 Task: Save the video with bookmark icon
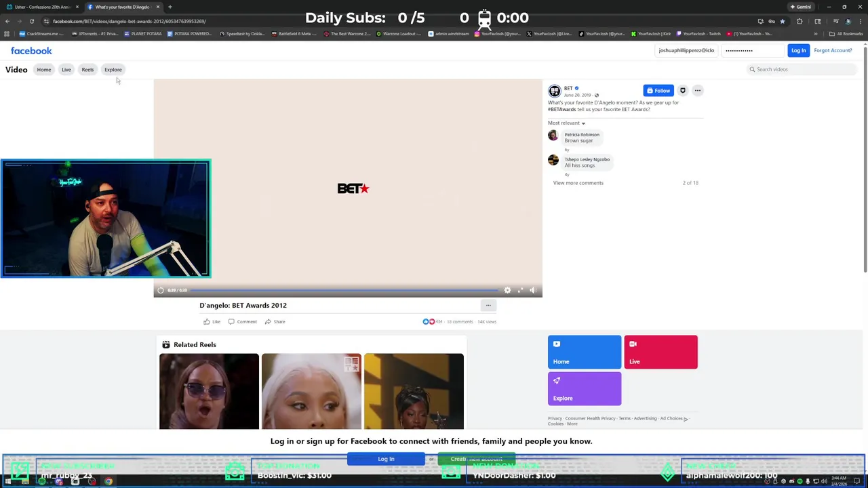click(x=683, y=91)
